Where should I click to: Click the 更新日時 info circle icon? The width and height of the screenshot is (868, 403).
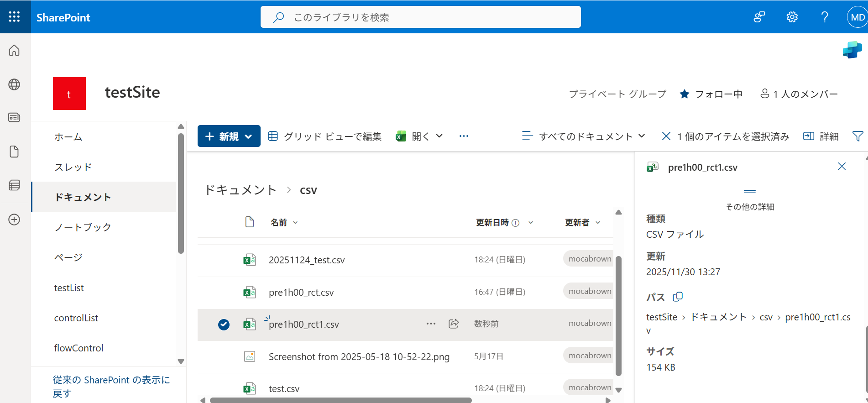click(x=516, y=223)
